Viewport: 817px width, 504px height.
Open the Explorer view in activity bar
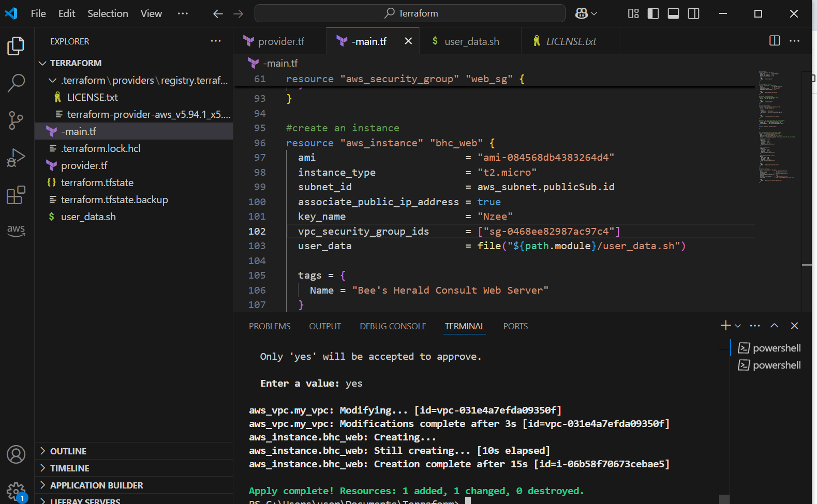pyautogui.click(x=16, y=46)
